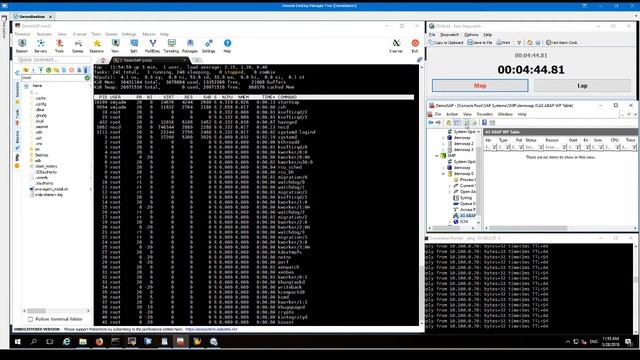Click the Windows Start button
640x360 pixels.
pyautogui.click(x=18, y=342)
